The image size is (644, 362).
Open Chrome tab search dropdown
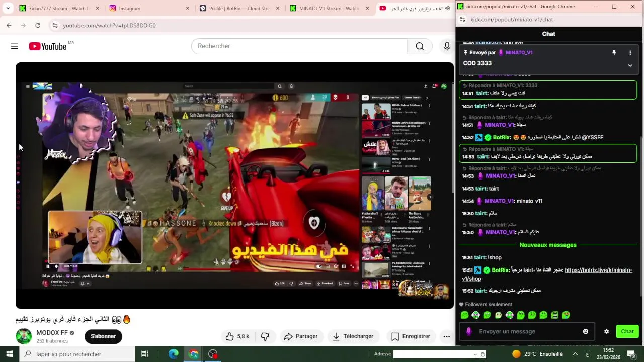pyautogui.click(x=8, y=8)
